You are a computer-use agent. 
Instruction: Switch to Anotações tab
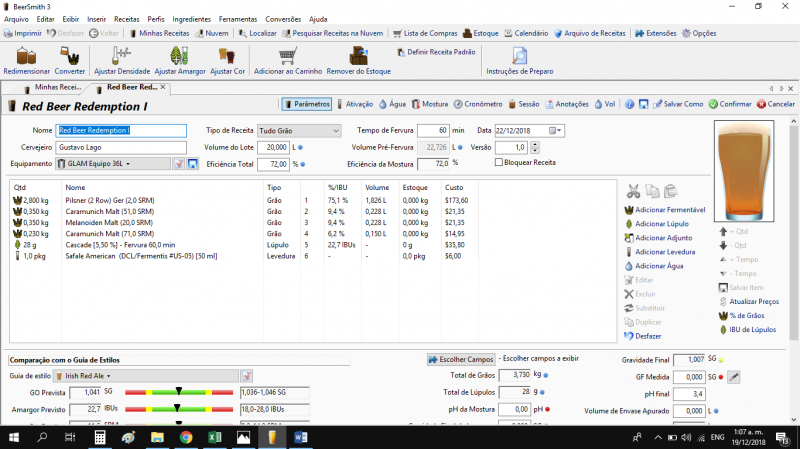coord(567,104)
